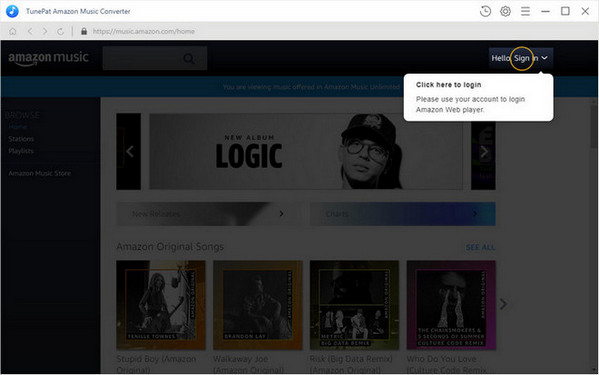Click the Amazon Original Songs heading
Viewport: 599px width, 375px height.
point(170,247)
